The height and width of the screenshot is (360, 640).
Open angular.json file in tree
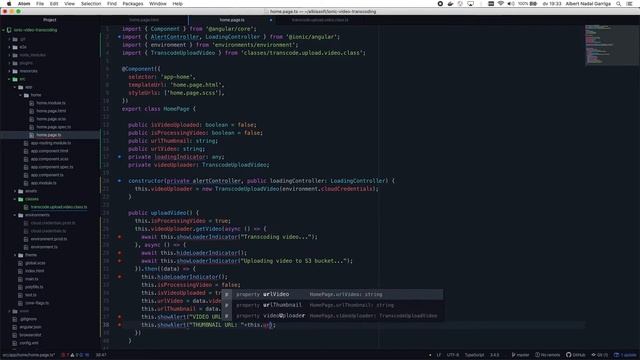(x=30, y=327)
